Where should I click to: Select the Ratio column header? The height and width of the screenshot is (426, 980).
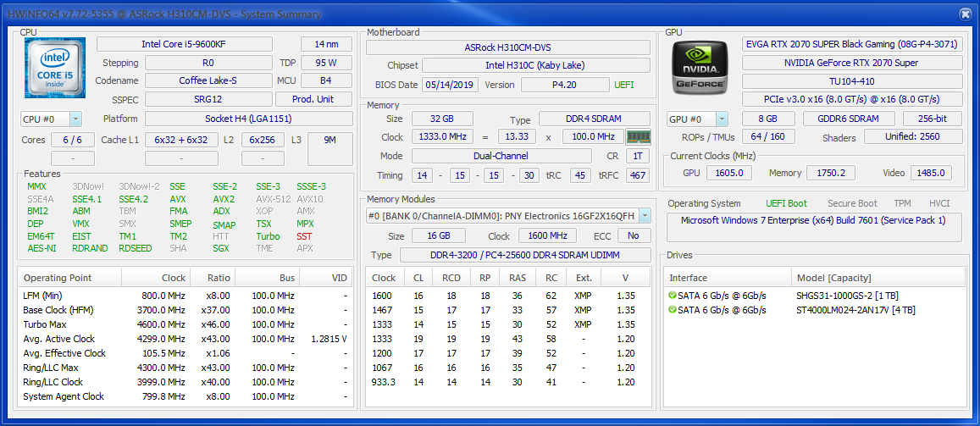point(213,278)
